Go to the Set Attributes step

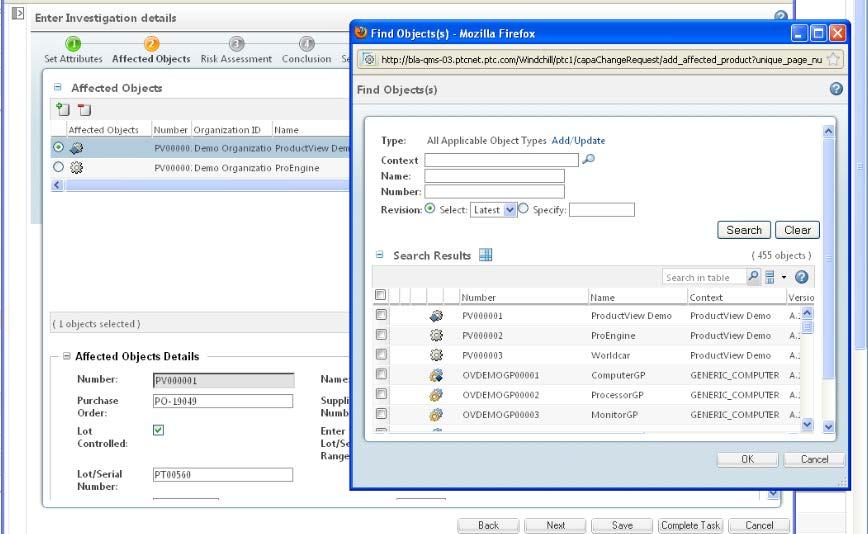tap(73, 50)
